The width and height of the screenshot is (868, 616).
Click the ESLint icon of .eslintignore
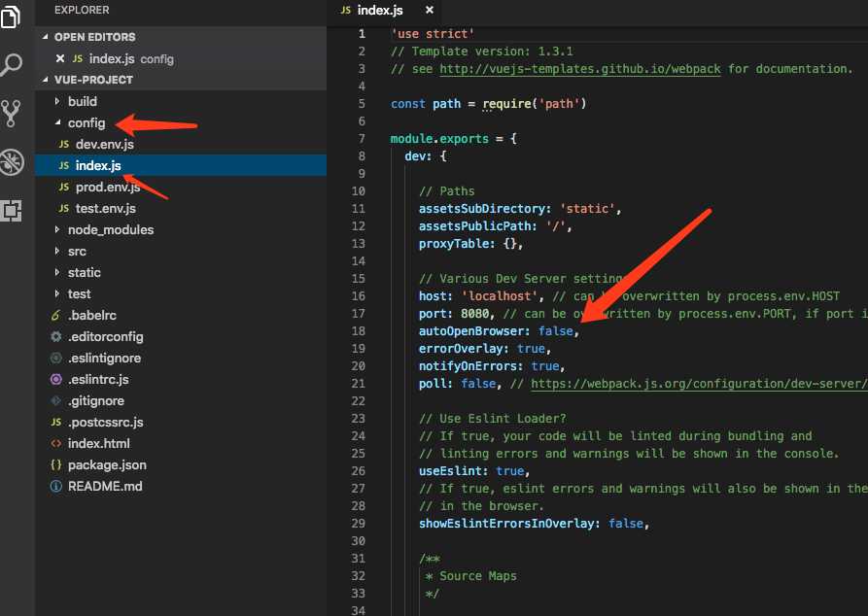click(56, 359)
